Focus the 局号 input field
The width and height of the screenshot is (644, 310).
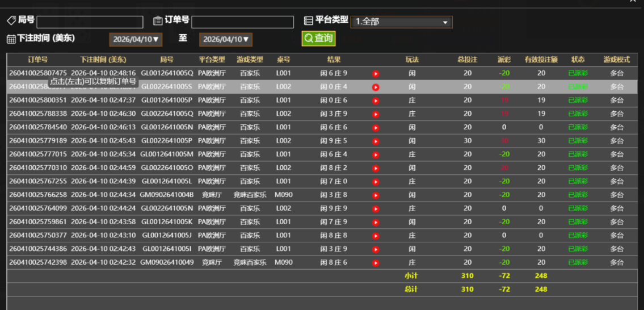[x=90, y=22]
